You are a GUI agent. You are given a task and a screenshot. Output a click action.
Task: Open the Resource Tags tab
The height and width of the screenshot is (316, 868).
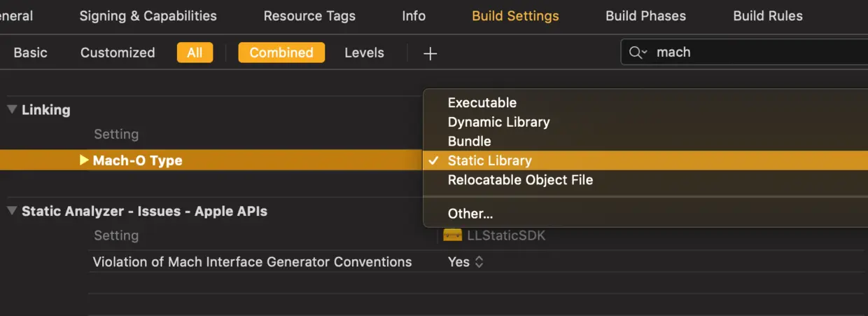pos(309,15)
